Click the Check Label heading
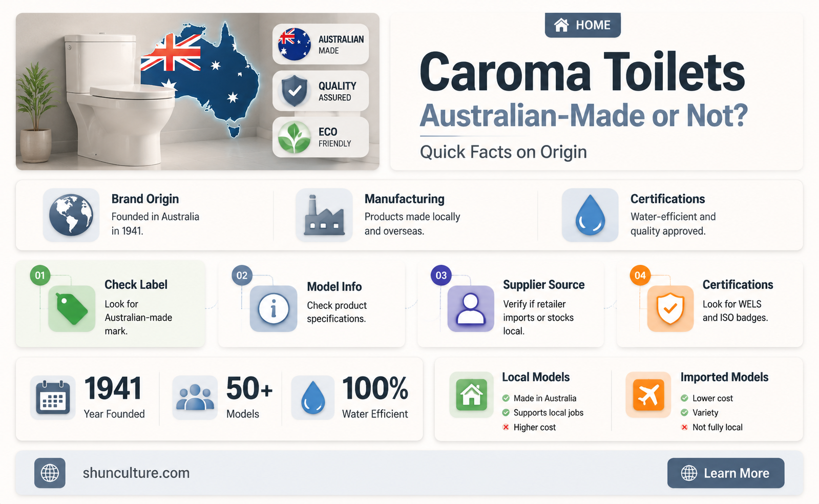Image resolution: width=819 pixels, height=504 pixels. pos(136,284)
